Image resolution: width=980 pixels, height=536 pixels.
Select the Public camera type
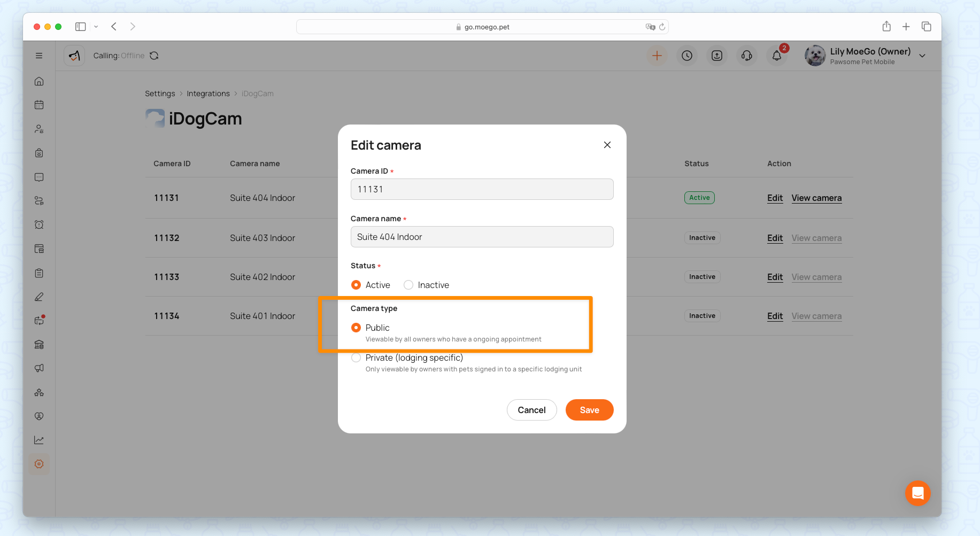point(356,328)
